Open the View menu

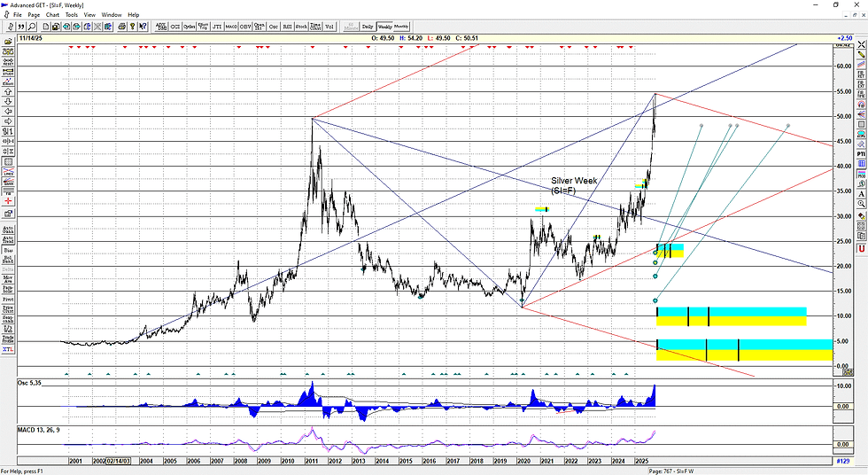click(x=89, y=15)
